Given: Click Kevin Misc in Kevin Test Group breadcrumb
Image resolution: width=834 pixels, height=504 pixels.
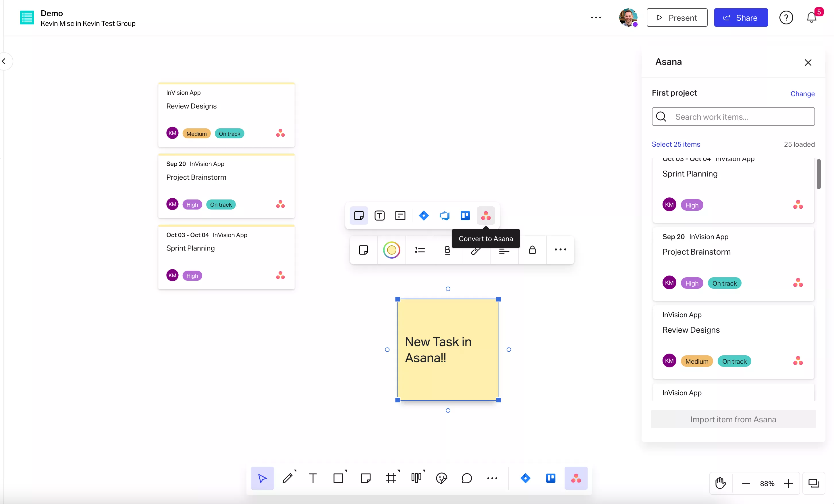Looking at the screenshot, I should pos(88,24).
